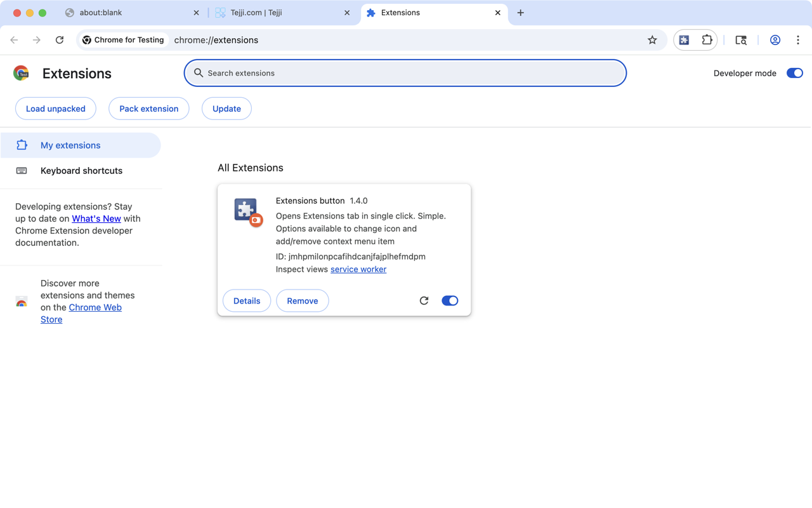This screenshot has width=812, height=508.
Task: Click the Extensions button extension card icon
Action: tap(247, 211)
